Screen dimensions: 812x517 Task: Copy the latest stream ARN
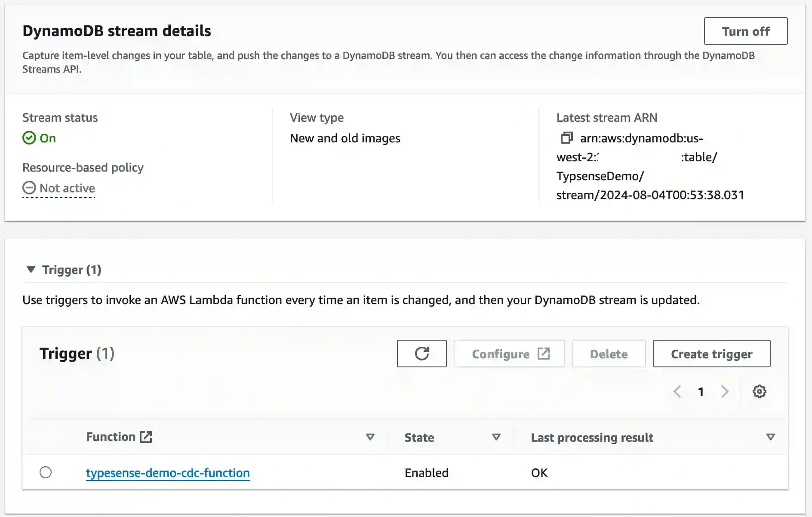coord(566,138)
